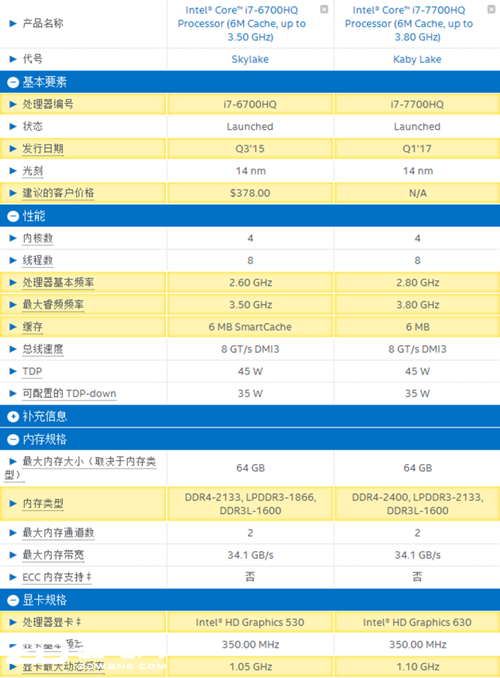Viewport: 500px width, 678px height.
Task: Click the arrow beside 可配置的 TDP-down
Action: pyautogui.click(x=13, y=394)
